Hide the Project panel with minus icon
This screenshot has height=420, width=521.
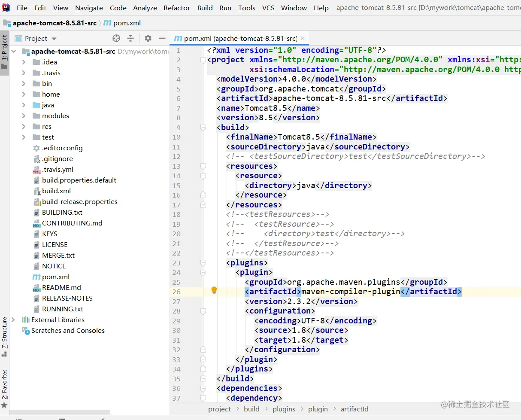(162, 38)
